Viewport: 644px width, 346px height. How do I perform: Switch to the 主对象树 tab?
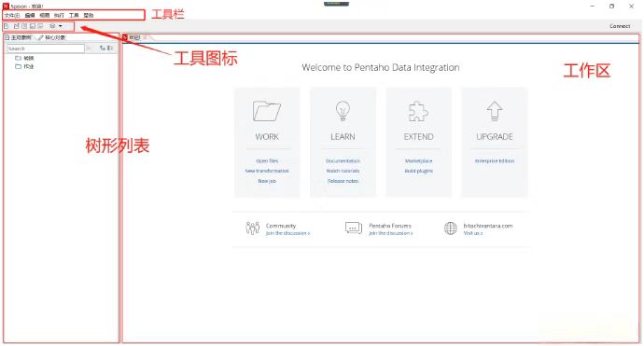(x=19, y=37)
